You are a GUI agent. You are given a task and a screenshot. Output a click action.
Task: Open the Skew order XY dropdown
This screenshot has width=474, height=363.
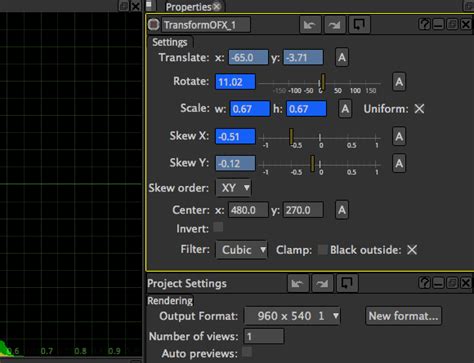point(234,188)
